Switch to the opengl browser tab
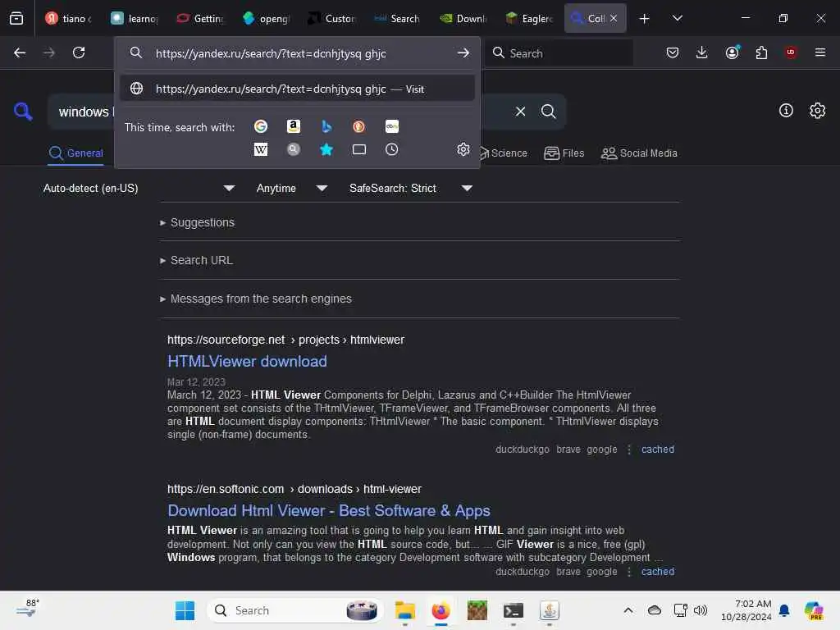The width and height of the screenshot is (840, 630). click(x=266, y=19)
